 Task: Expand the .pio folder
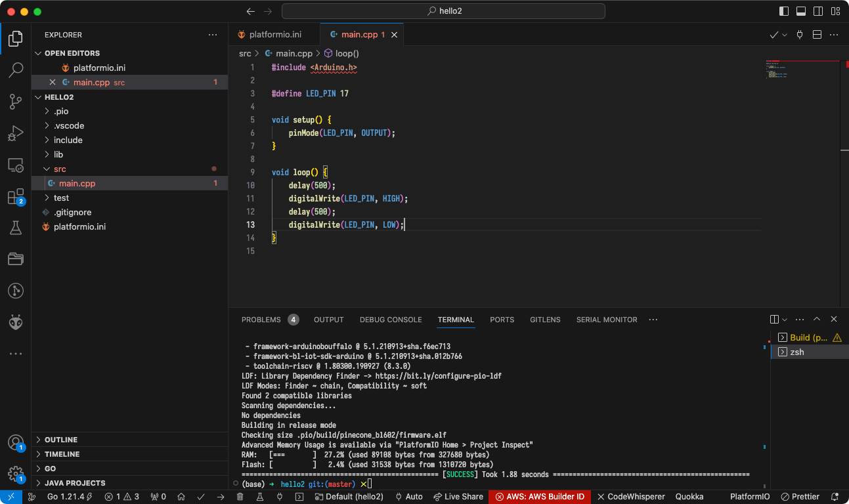[129, 112]
